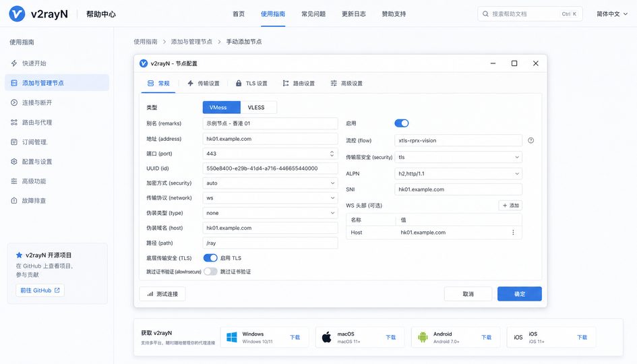Click 下载 for iOS

coord(582,337)
